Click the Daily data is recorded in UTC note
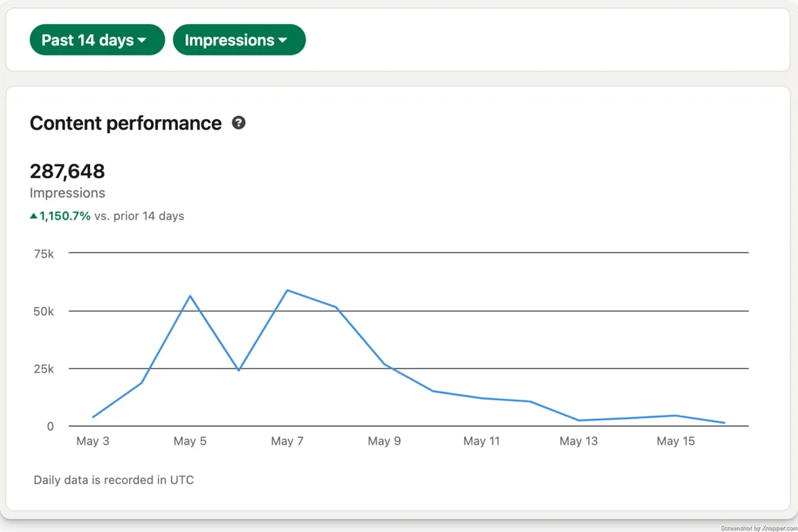The width and height of the screenshot is (798, 532). (114, 479)
